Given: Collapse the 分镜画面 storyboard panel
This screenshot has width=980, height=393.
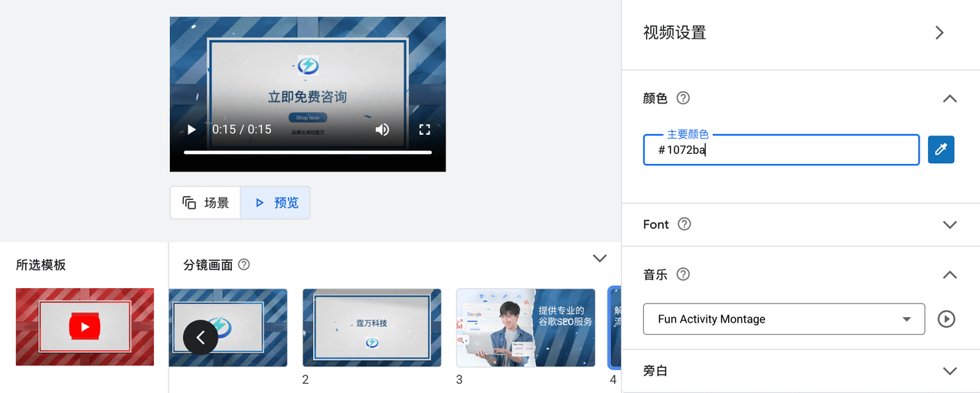Looking at the screenshot, I should [600, 258].
